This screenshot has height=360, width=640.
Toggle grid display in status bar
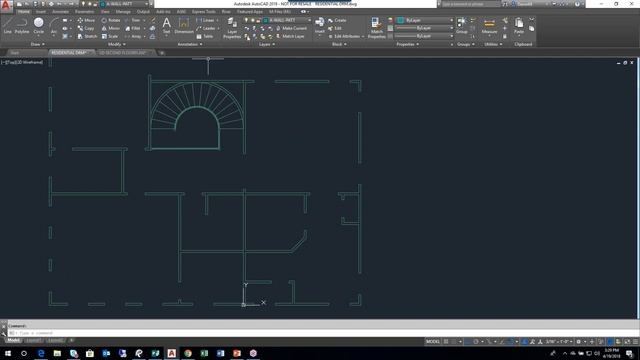pos(446,342)
